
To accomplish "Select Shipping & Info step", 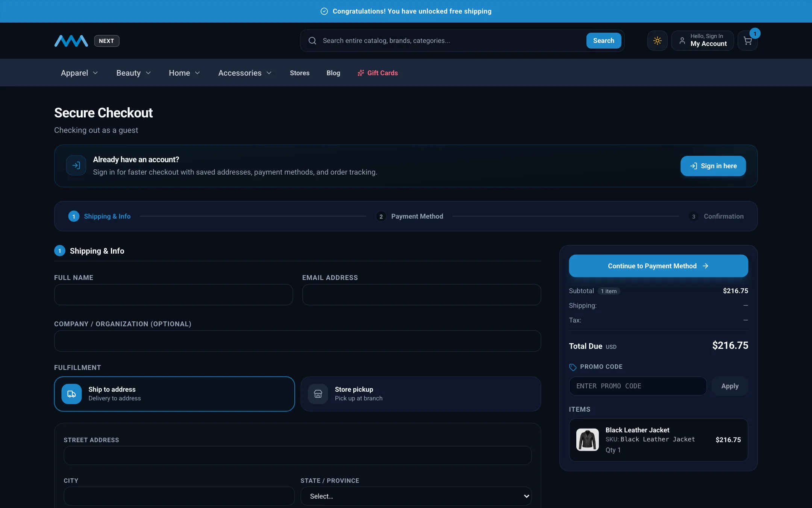I will click(x=99, y=216).
